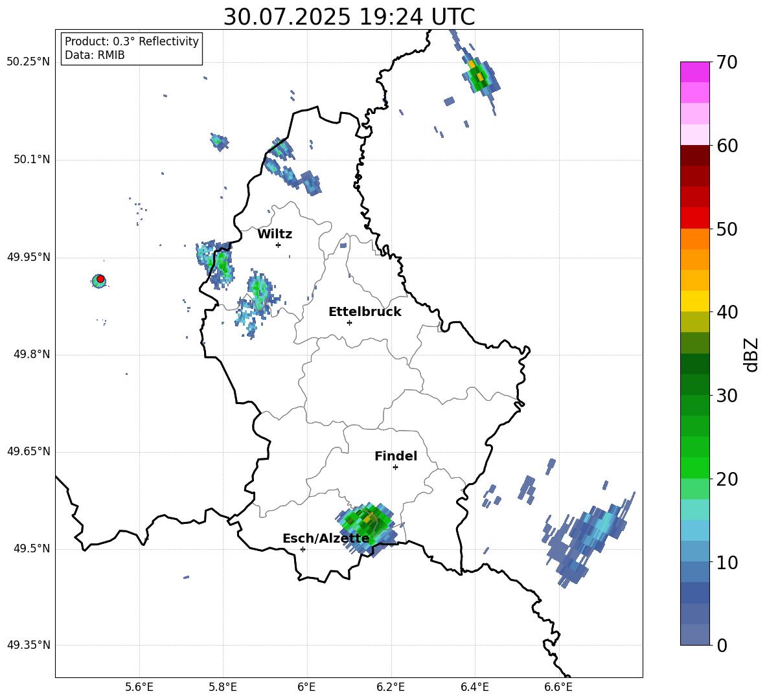Viewport: 767px width, 700px height.
Task: Click the 70 tick on the colorbar
Action: click(x=727, y=62)
